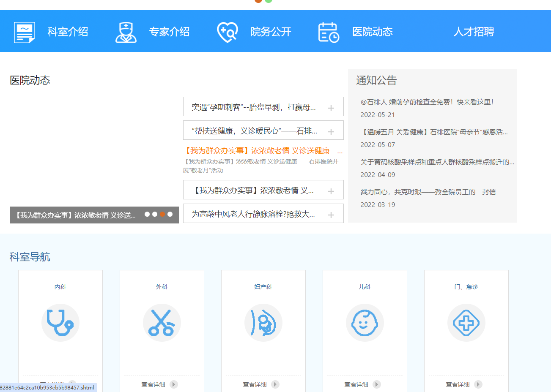Screen dimensions: 551x392
Task: Open the 专家介绍 menu item
Action: coord(169,32)
